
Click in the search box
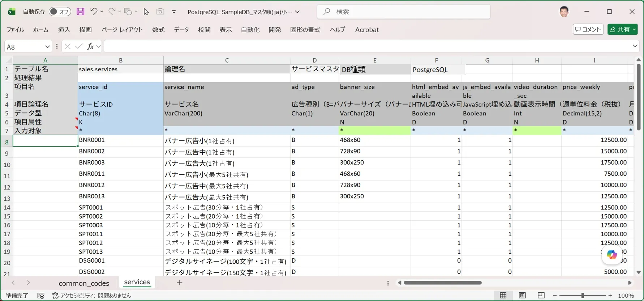pos(404,12)
